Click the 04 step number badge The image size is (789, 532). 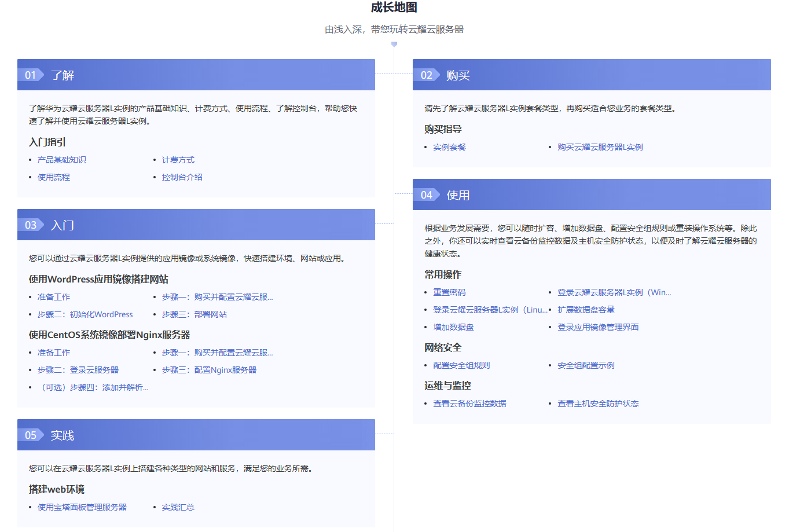(x=427, y=195)
